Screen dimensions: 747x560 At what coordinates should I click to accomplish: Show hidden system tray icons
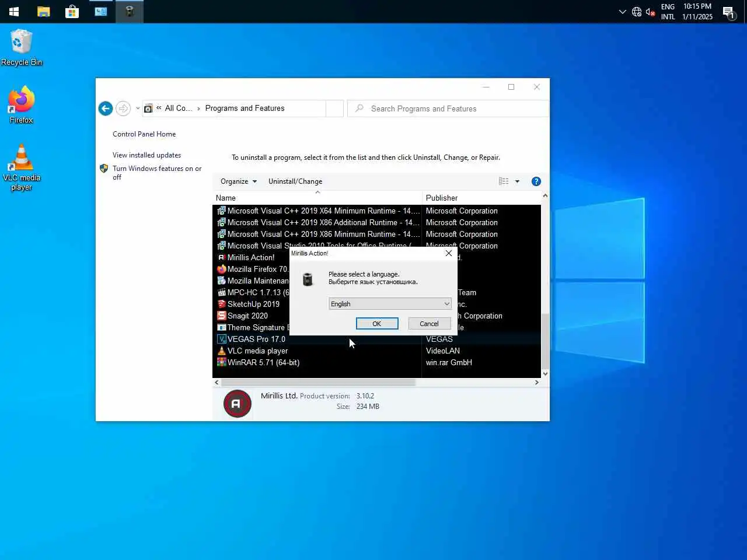coord(622,12)
